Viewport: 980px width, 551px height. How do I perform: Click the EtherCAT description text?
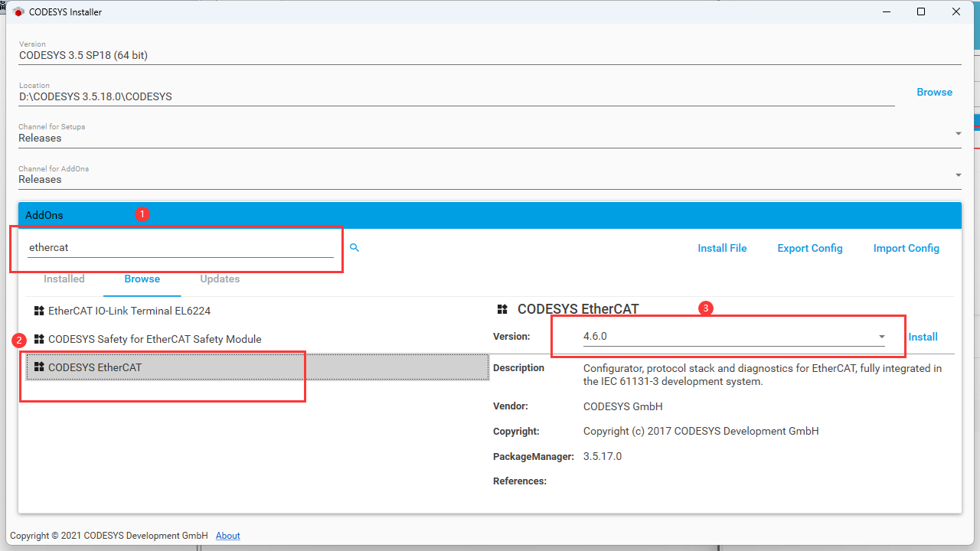[763, 374]
